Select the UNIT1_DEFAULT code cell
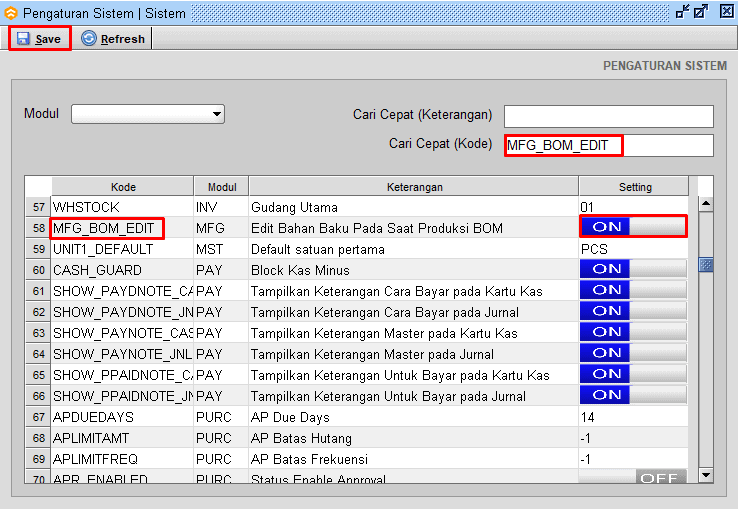Viewport: 738px width, 509px height. [x=122, y=249]
